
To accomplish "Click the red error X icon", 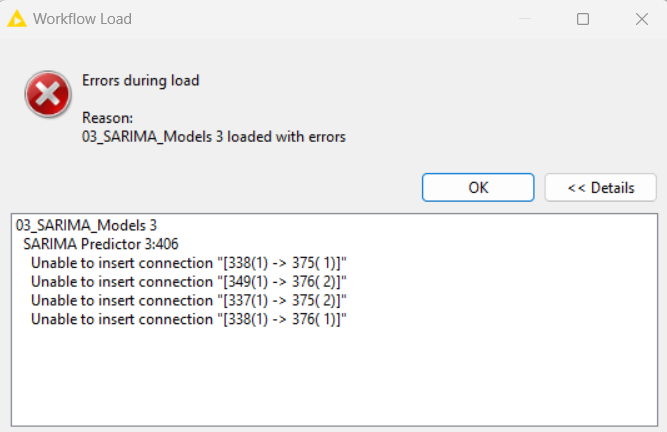I will (48, 94).
